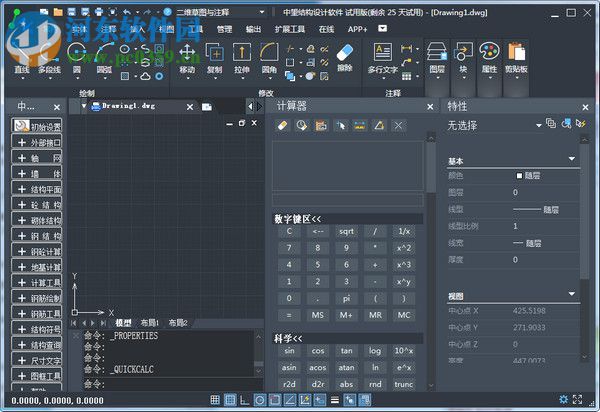Click the calculator Clear eraser icon
Viewport: 600px width, 412px height.
point(282,125)
